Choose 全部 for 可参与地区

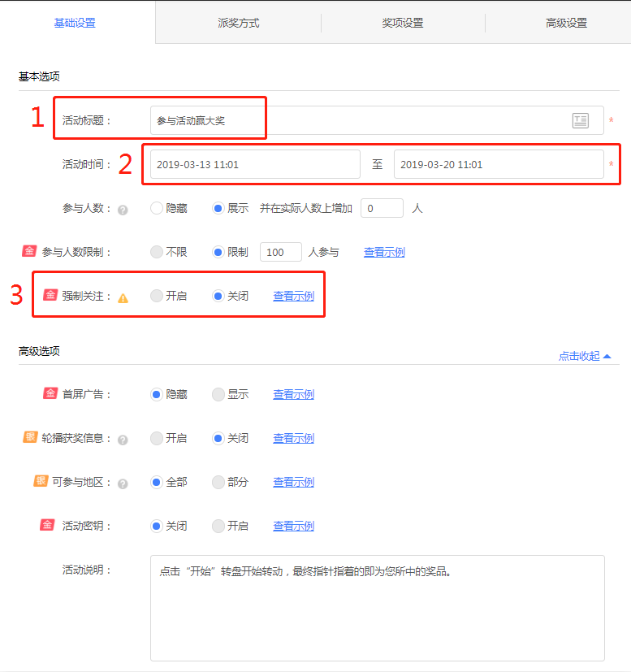click(157, 482)
